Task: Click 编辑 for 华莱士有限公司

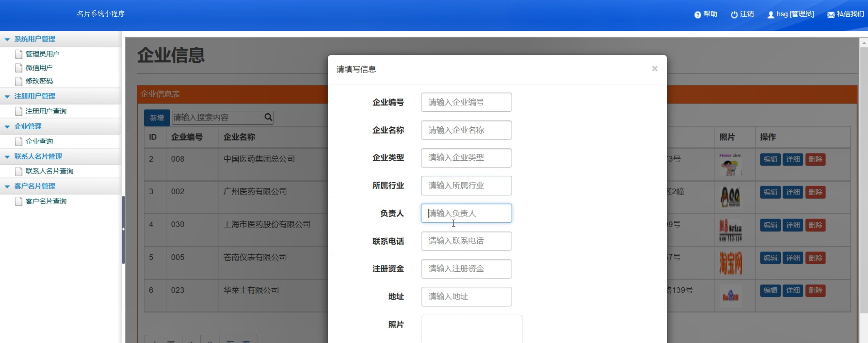Action: [770, 291]
